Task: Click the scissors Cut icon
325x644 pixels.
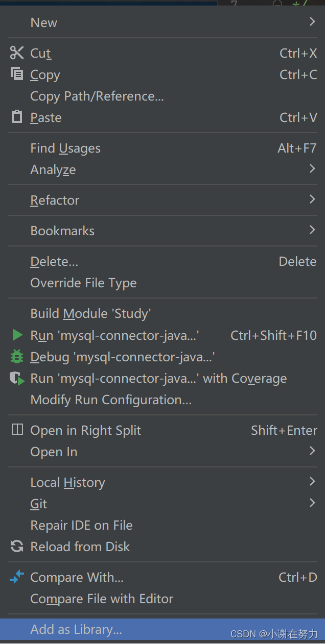Action: [17, 53]
